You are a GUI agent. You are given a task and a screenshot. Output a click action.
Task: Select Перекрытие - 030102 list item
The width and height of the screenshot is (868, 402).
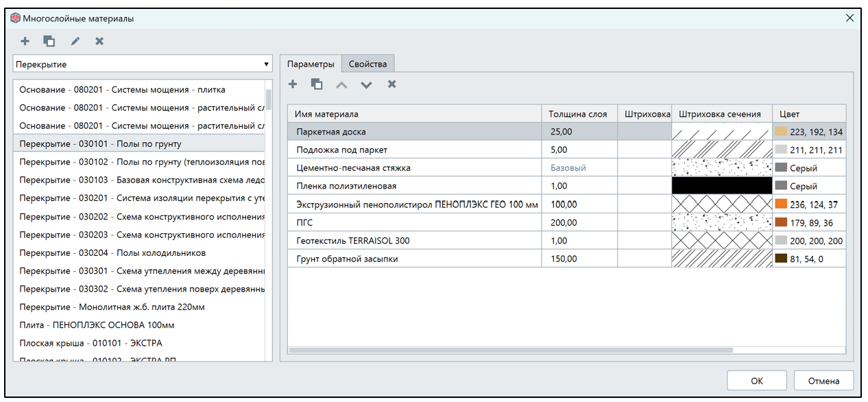tap(139, 162)
